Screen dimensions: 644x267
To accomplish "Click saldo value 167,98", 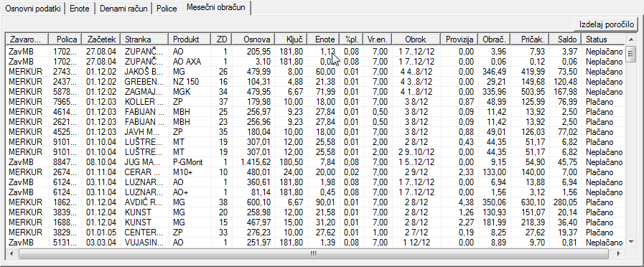I will tap(565, 92).
